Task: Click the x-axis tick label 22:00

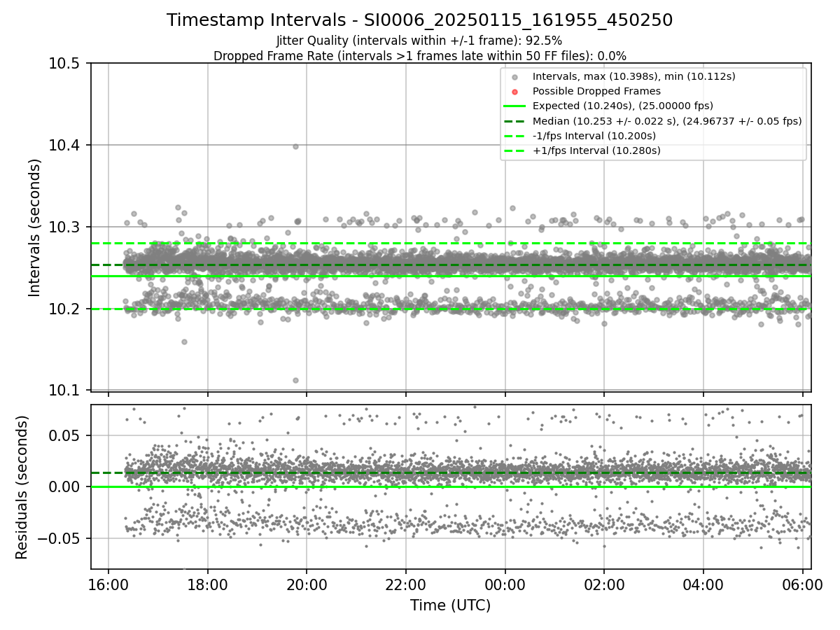Action: (x=406, y=585)
